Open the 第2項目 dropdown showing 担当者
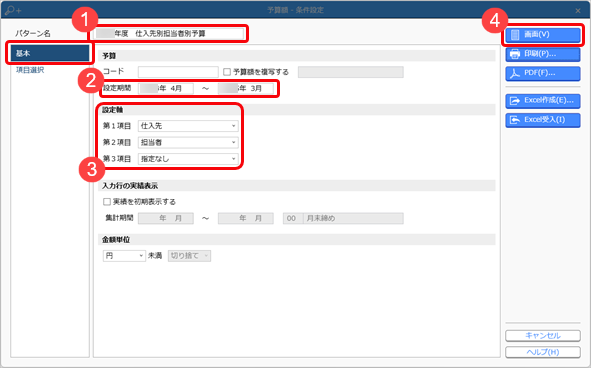Viewport: 591px width, 368px height. coord(188,143)
